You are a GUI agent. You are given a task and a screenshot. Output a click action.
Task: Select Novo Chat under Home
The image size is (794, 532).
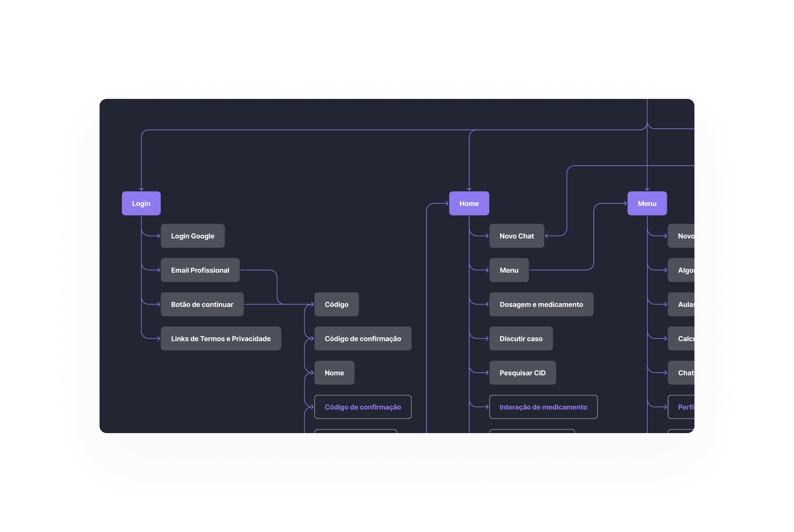(x=516, y=236)
